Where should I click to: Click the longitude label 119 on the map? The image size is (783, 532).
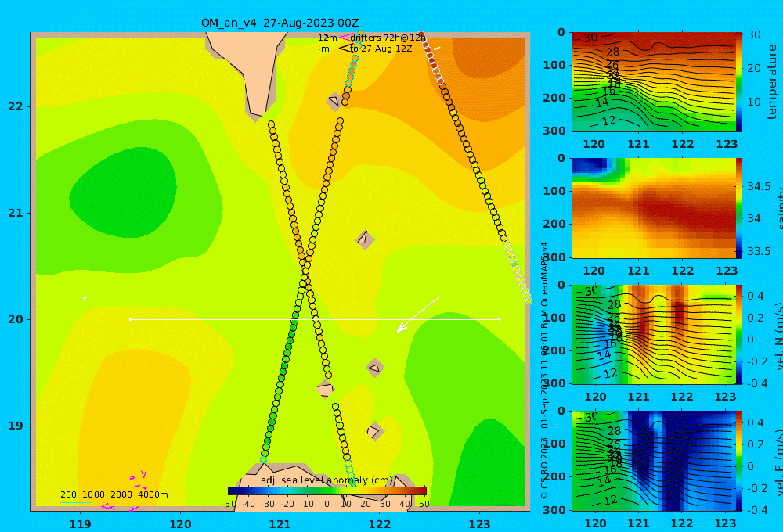click(x=80, y=524)
